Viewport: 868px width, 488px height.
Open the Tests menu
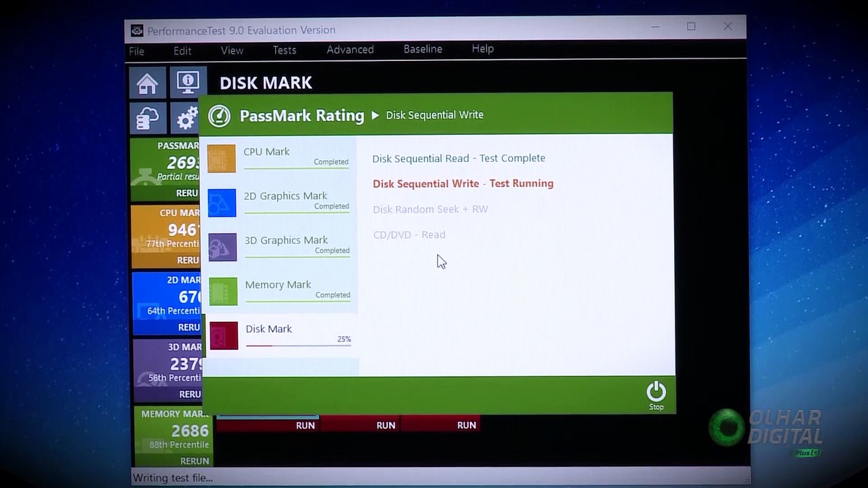[285, 50]
